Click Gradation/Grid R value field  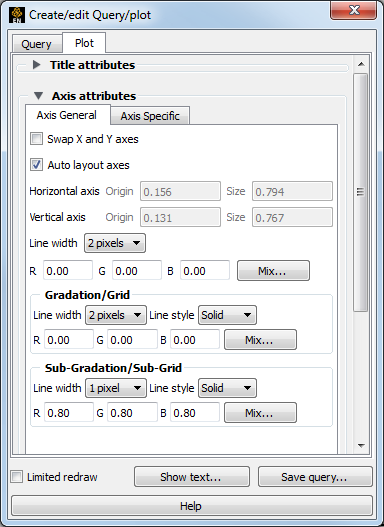click(69, 340)
